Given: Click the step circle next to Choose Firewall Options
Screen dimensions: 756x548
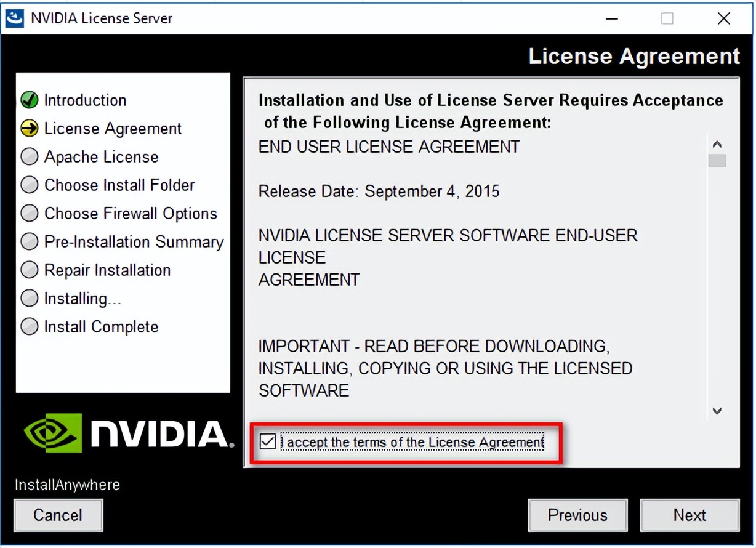Looking at the screenshot, I should [30, 213].
